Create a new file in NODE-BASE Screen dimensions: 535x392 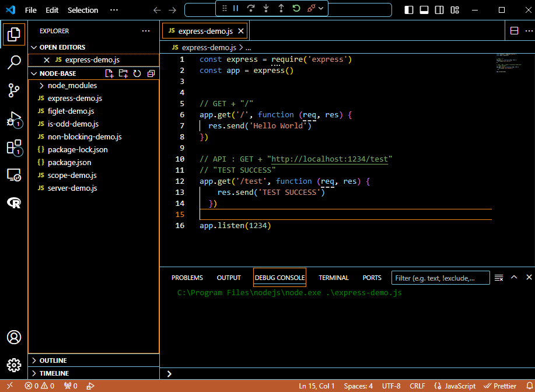pos(109,73)
